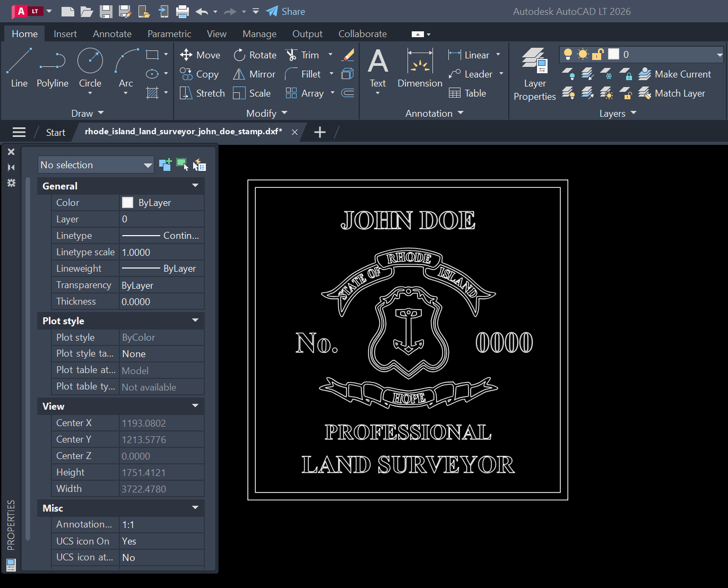Close the rhode_island stamp drawing tab
The image size is (728, 588).
point(294,132)
